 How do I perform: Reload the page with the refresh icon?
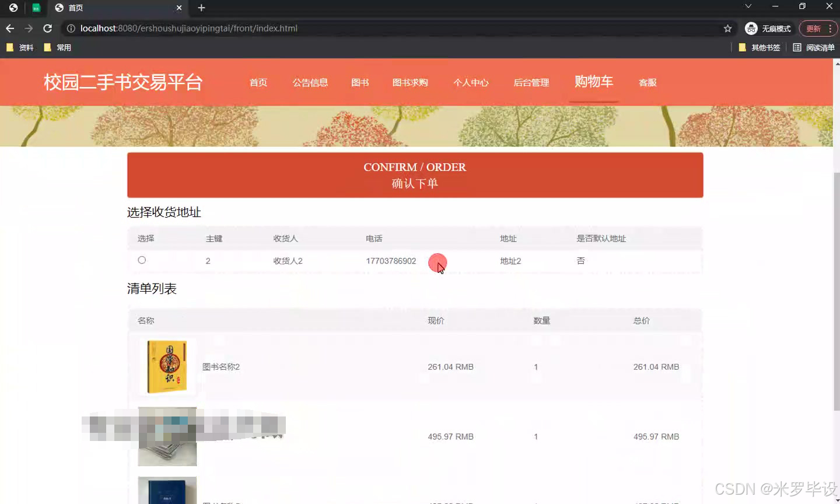pos(48,28)
